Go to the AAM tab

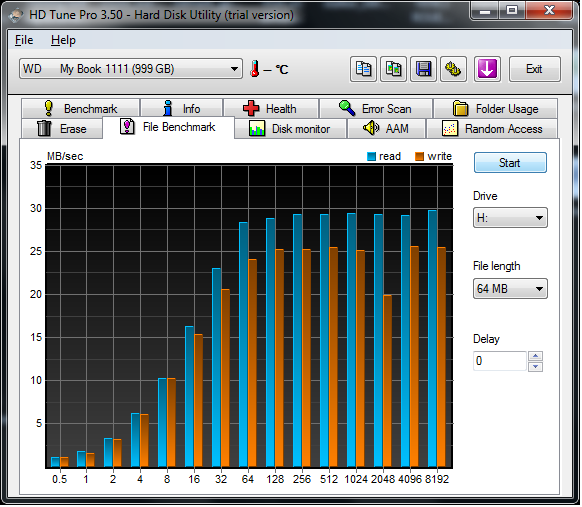(386, 129)
